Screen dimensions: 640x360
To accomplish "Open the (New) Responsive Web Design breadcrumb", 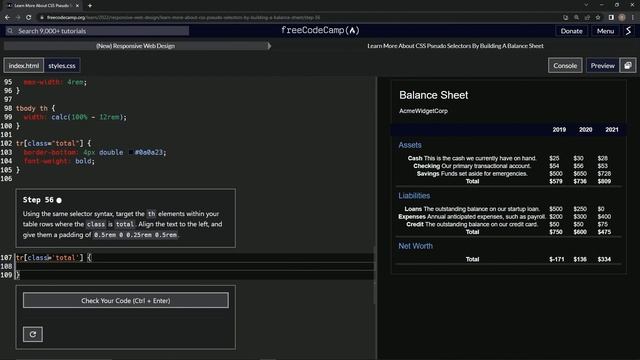I will pos(136,46).
